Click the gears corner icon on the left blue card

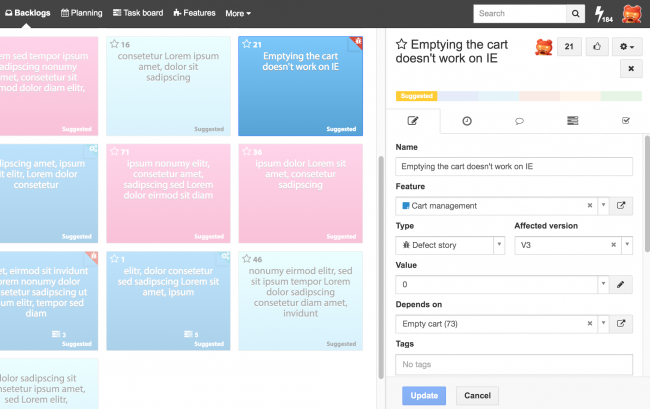click(93, 149)
